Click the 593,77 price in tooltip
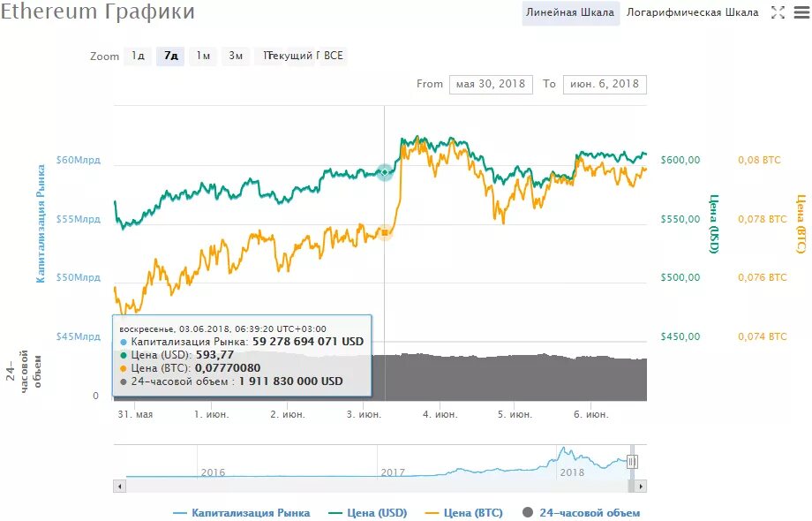 (x=214, y=355)
